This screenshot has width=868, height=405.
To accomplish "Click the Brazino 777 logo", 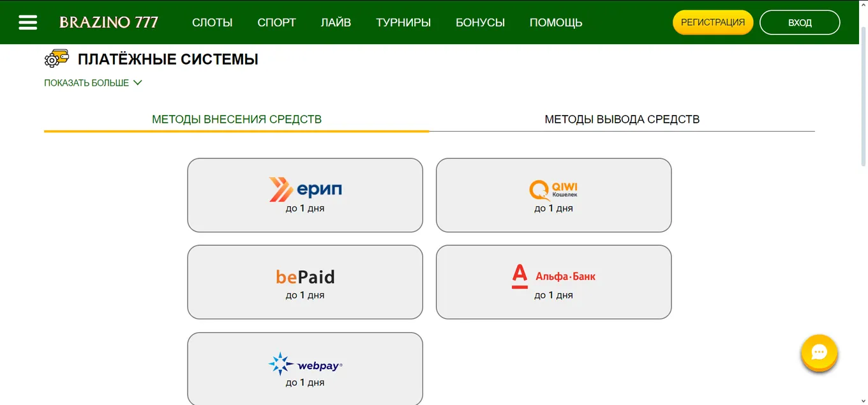I will (x=108, y=22).
